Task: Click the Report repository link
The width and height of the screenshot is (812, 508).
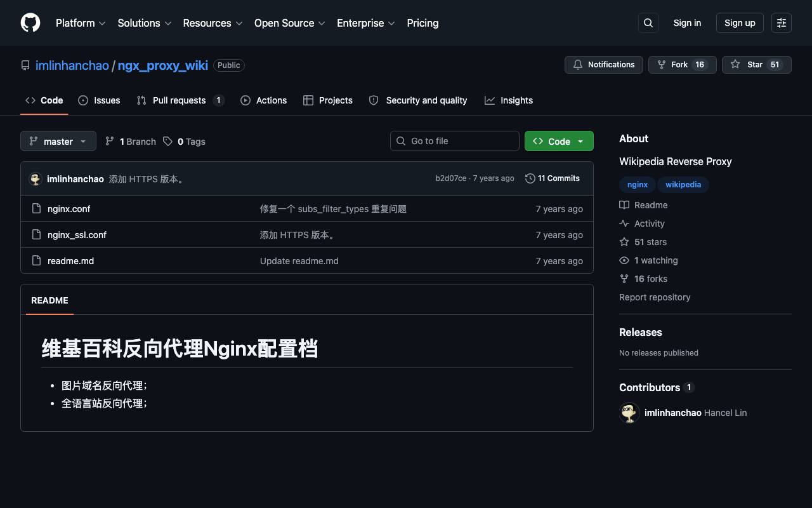Action: coord(655,297)
